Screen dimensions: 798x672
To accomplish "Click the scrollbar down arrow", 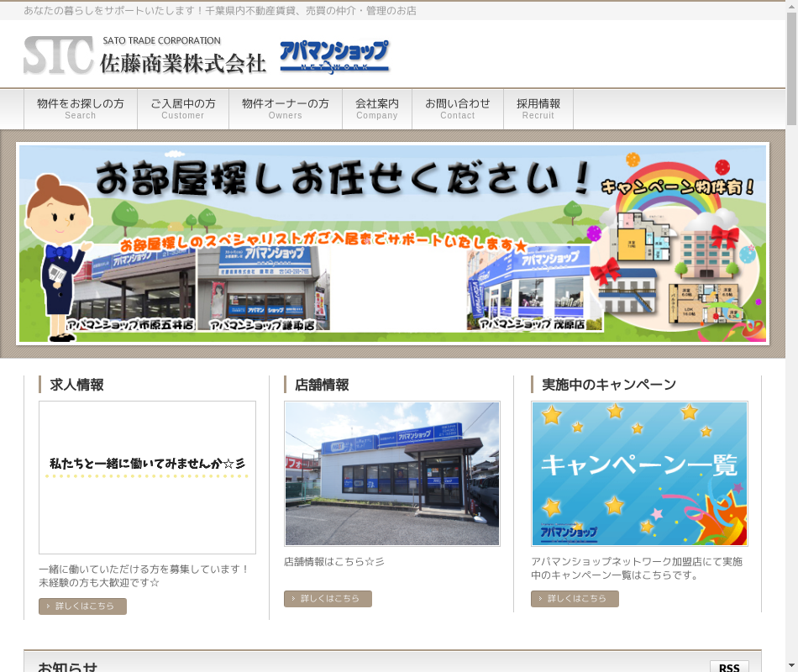I will [792, 666].
